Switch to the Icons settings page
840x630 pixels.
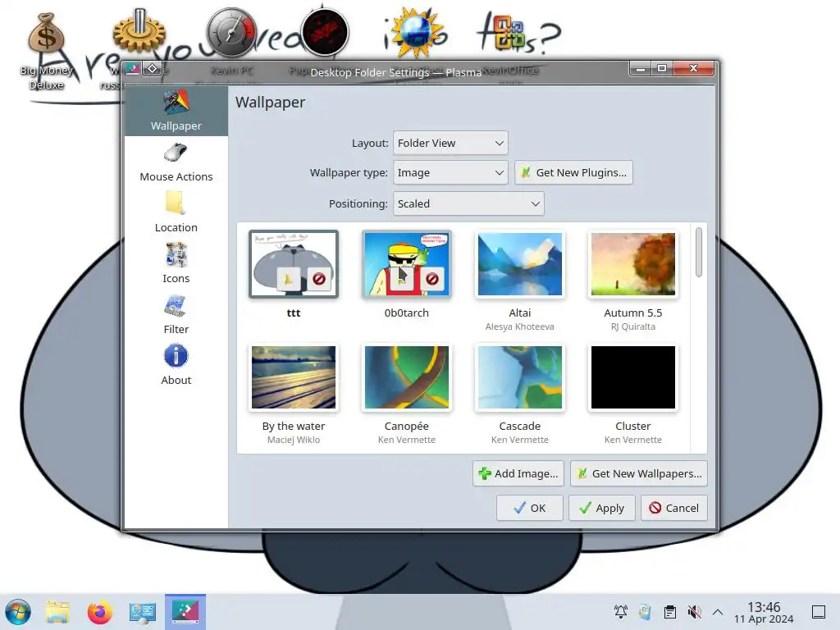176,264
